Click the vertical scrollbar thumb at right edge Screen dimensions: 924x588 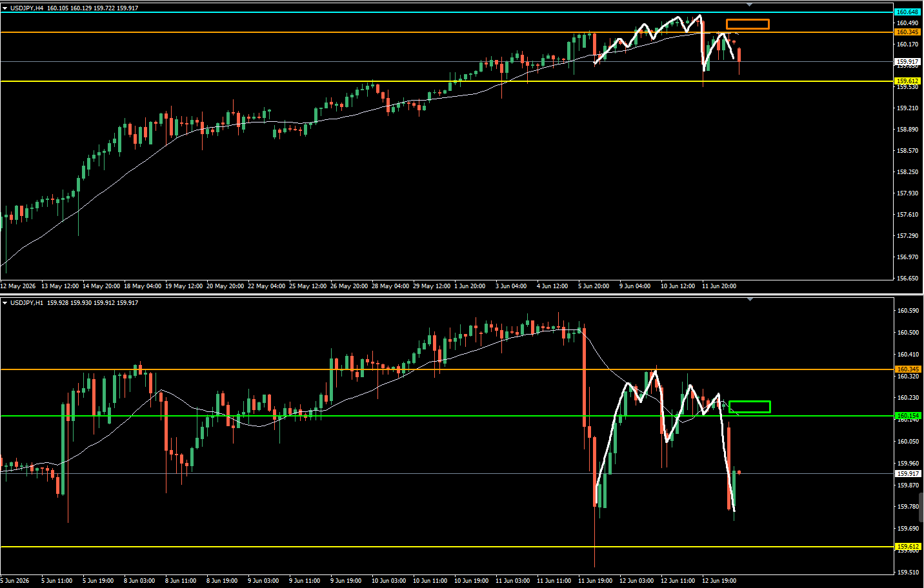click(x=921, y=507)
